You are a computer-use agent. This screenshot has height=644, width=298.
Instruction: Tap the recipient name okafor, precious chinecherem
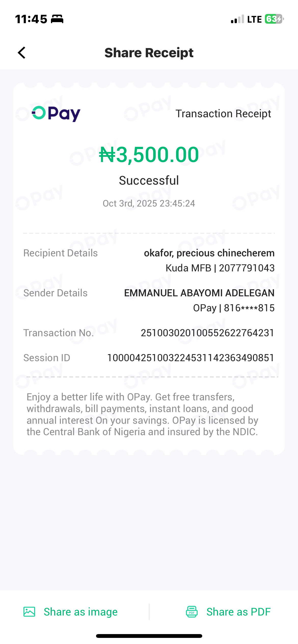click(209, 253)
